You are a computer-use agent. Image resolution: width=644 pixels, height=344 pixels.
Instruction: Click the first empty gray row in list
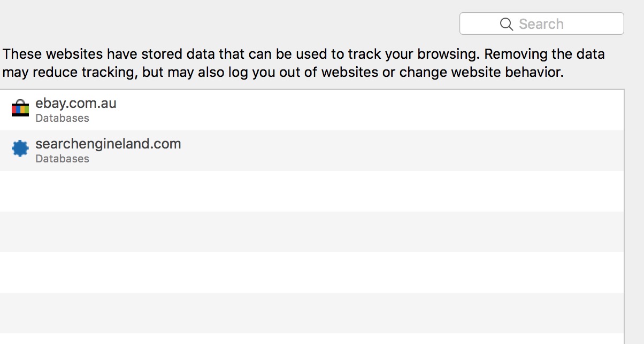[312, 232]
